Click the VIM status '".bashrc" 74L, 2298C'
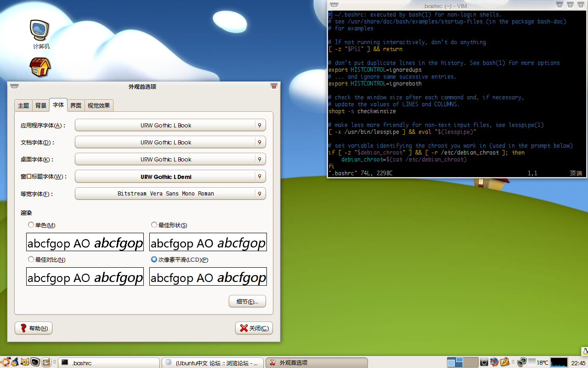Viewport: 588px width, 368px height. 361,173
